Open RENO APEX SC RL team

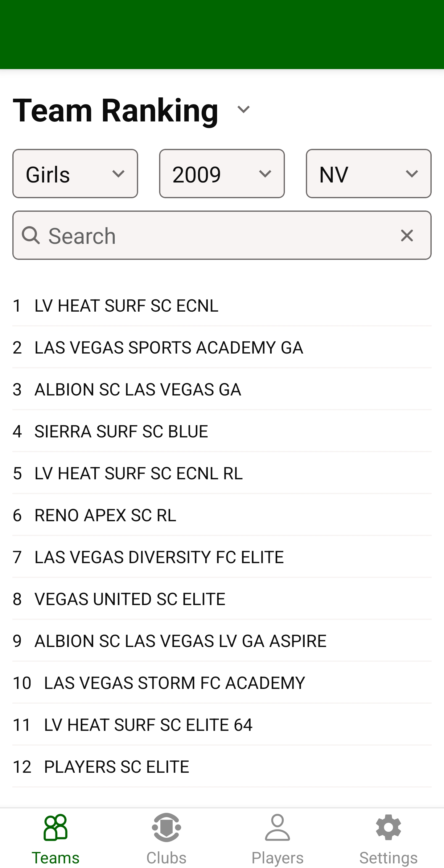pos(105,515)
